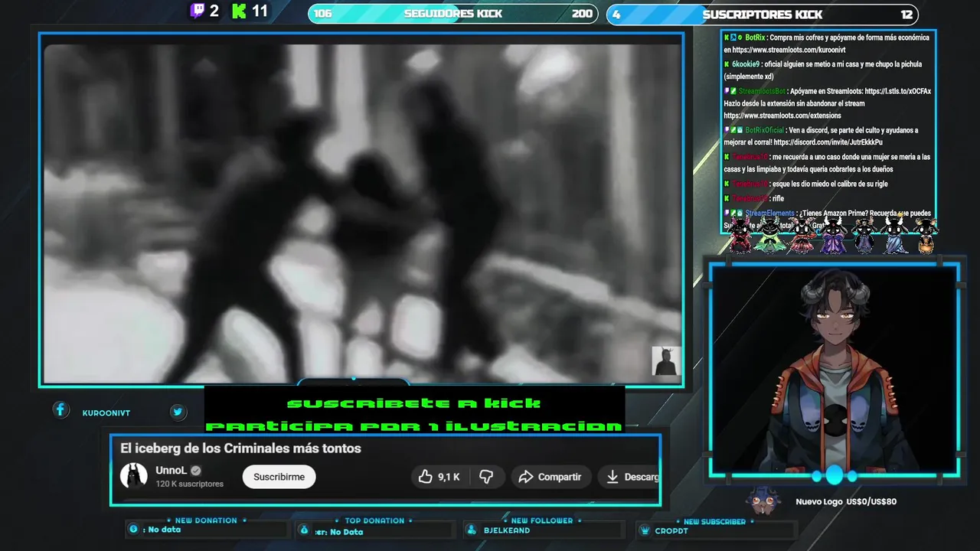980x551 pixels.
Task: Click the purple Twitch viewer count icon
Action: pos(198,11)
